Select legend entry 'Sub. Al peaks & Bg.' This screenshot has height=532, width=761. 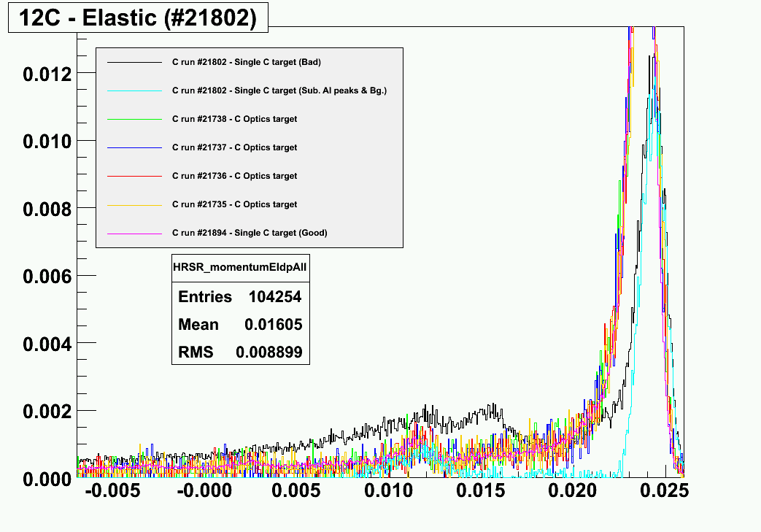point(279,90)
